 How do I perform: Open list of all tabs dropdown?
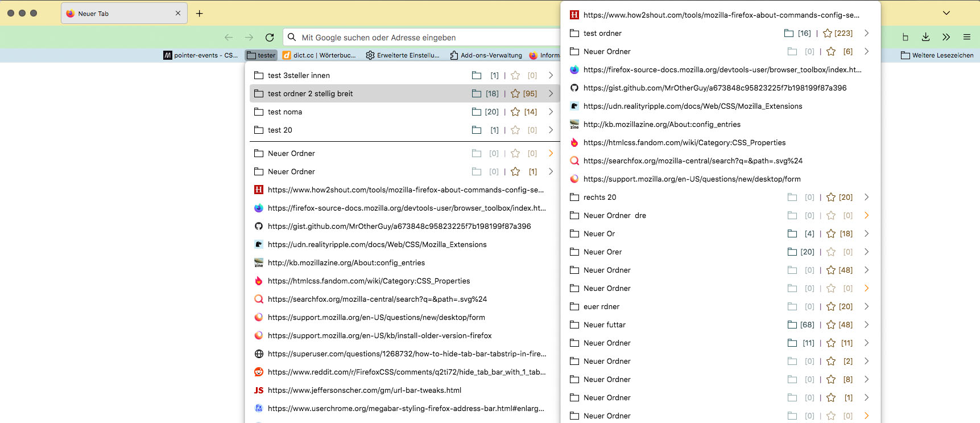click(946, 13)
